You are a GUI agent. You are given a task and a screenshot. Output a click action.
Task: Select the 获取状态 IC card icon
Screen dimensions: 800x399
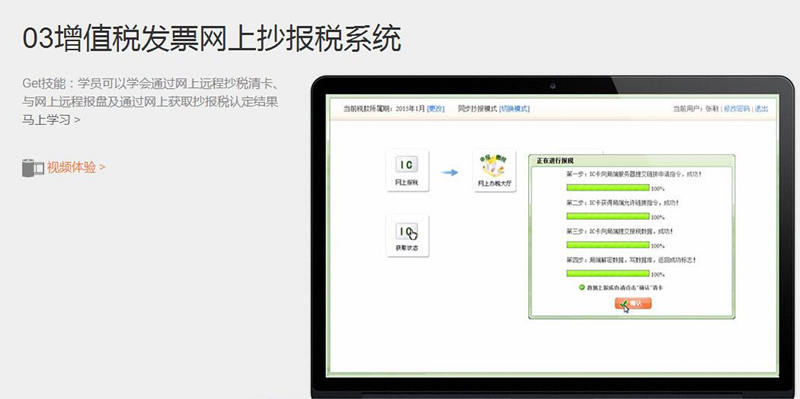pos(407,236)
